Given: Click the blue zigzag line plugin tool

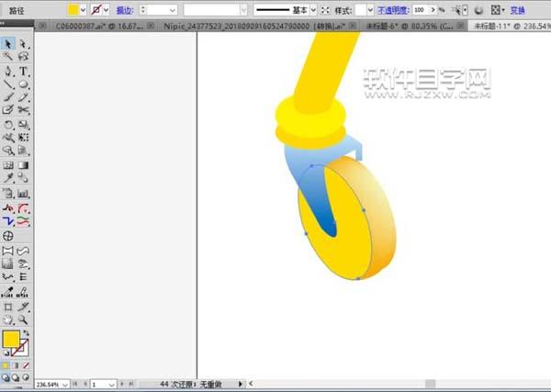Looking at the screenshot, I should (8, 221).
